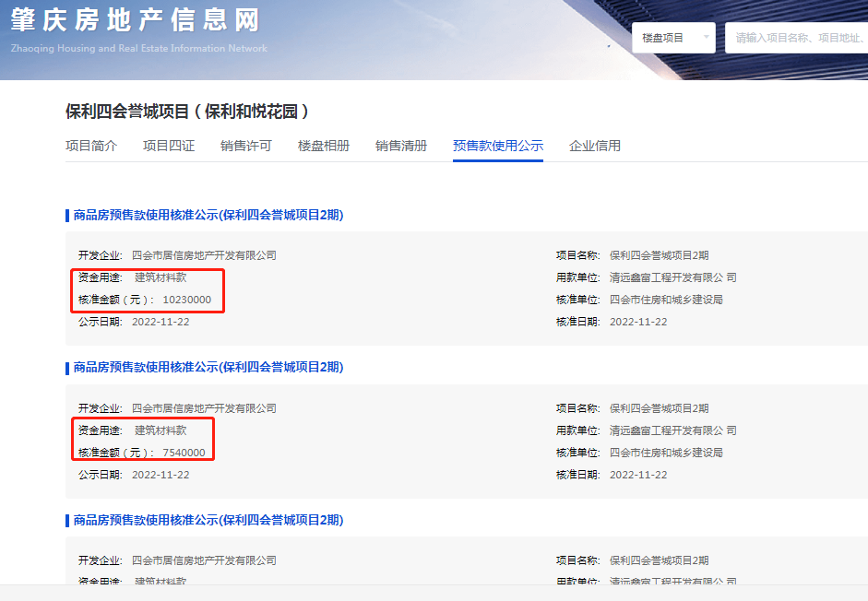
Task: Click 四会市居信房地产开发有限公司 in the first record
Action: [204, 255]
